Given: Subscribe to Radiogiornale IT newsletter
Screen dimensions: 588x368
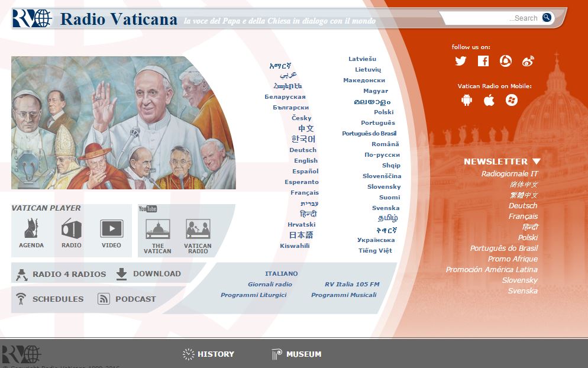Looking at the screenshot, I should [510, 174].
